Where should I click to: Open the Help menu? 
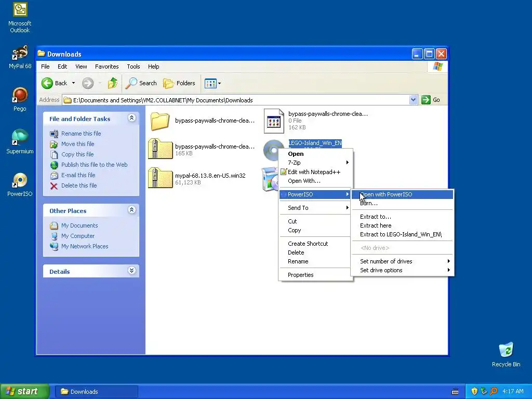(x=153, y=66)
